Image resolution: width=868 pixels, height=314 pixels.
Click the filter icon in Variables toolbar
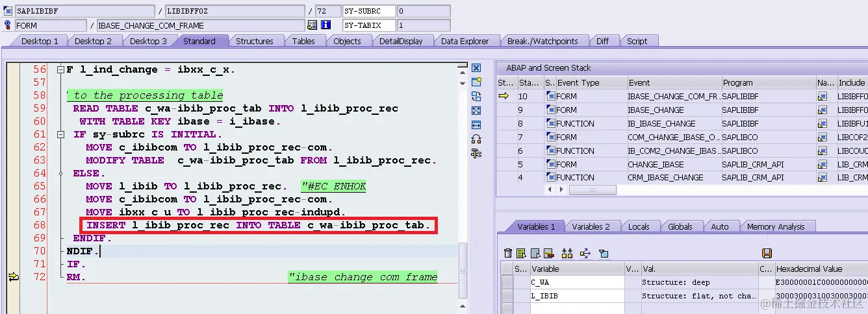pos(603,253)
